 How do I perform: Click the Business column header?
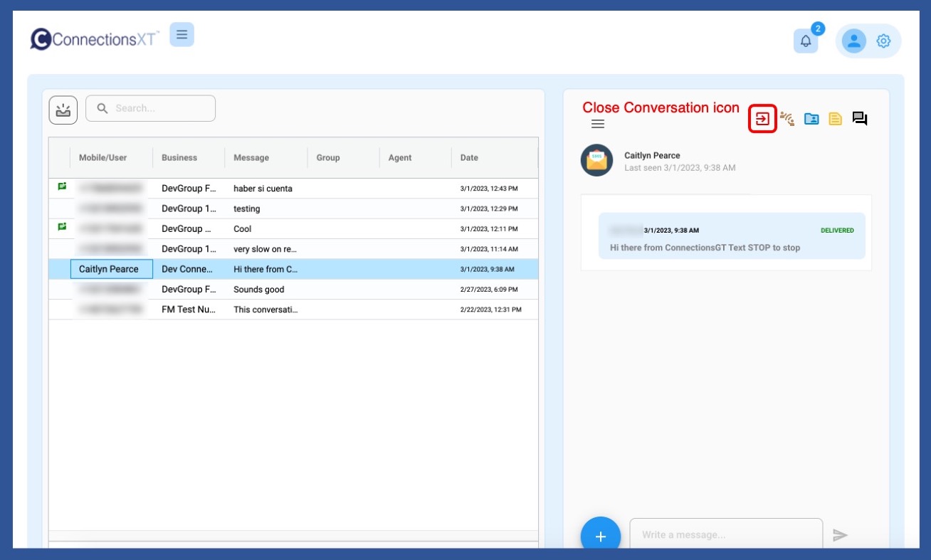179,158
